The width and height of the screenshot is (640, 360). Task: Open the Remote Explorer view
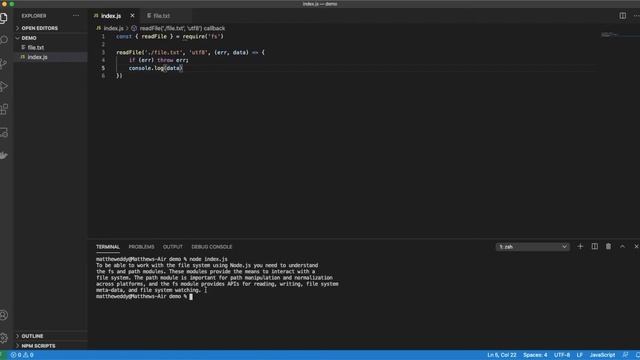[x=4, y=132]
